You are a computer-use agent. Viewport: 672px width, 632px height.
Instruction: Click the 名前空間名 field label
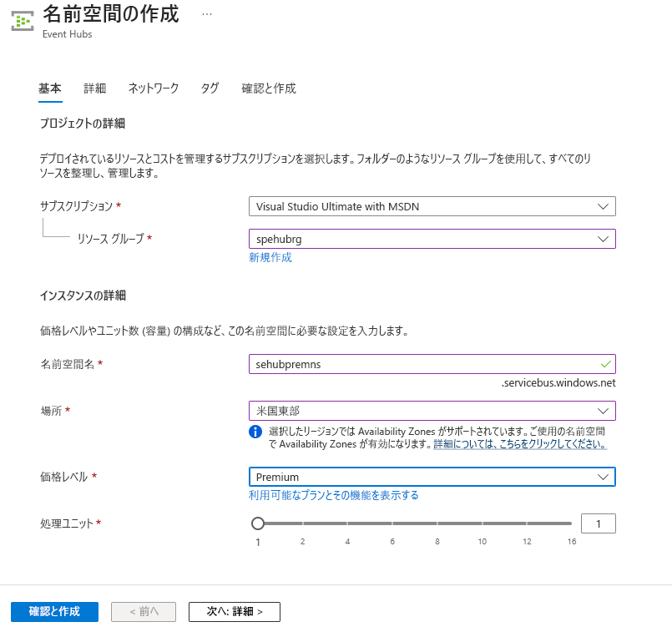(x=68, y=364)
